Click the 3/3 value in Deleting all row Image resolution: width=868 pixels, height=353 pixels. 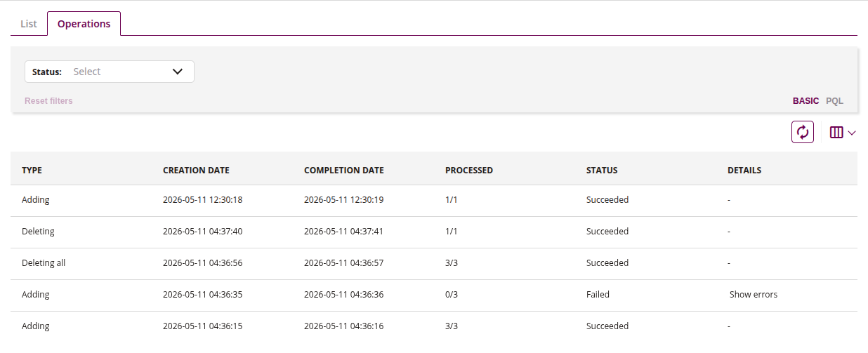tap(452, 263)
